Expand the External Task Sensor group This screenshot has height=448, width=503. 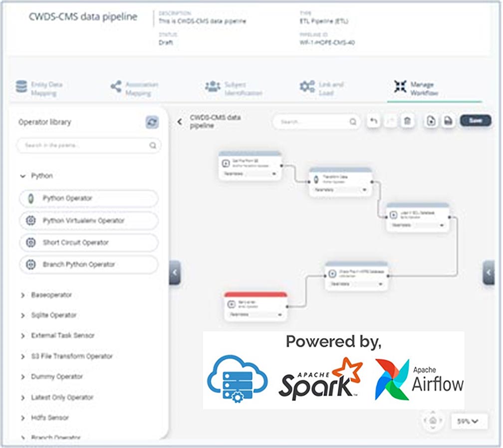[23, 336]
